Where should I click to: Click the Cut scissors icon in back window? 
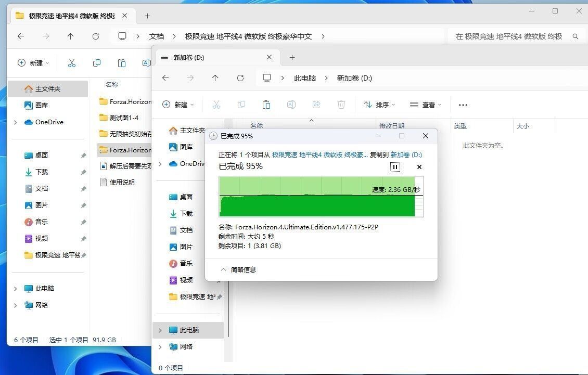coord(72,63)
